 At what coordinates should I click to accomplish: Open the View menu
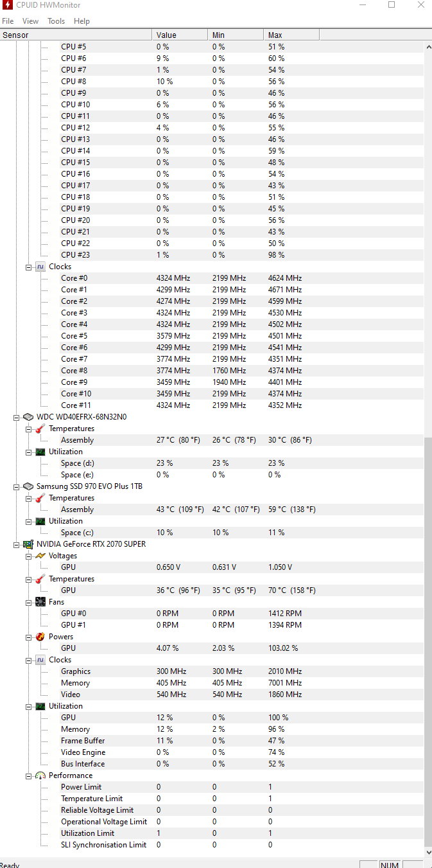[x=30, y=21]
